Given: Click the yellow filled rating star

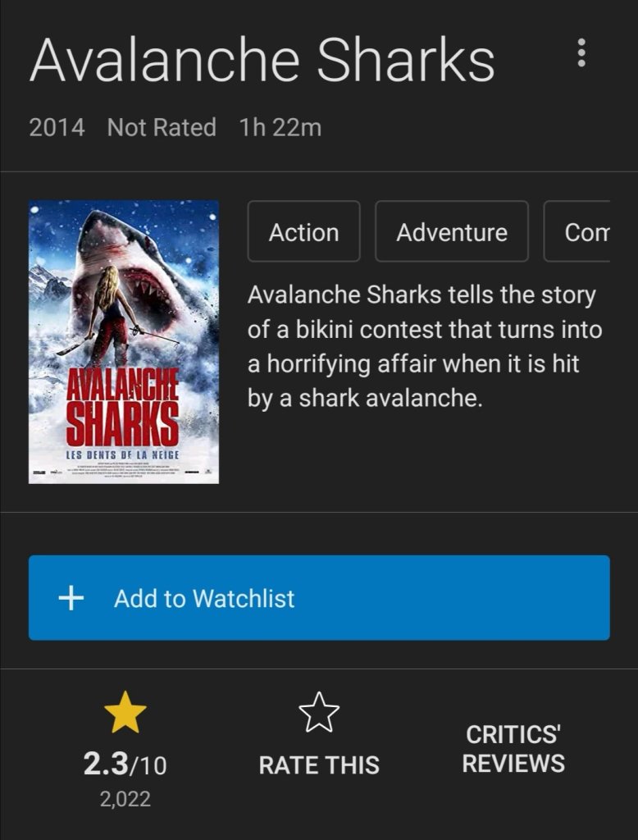Looking at the screenshot, I should [x=125, y=712].
